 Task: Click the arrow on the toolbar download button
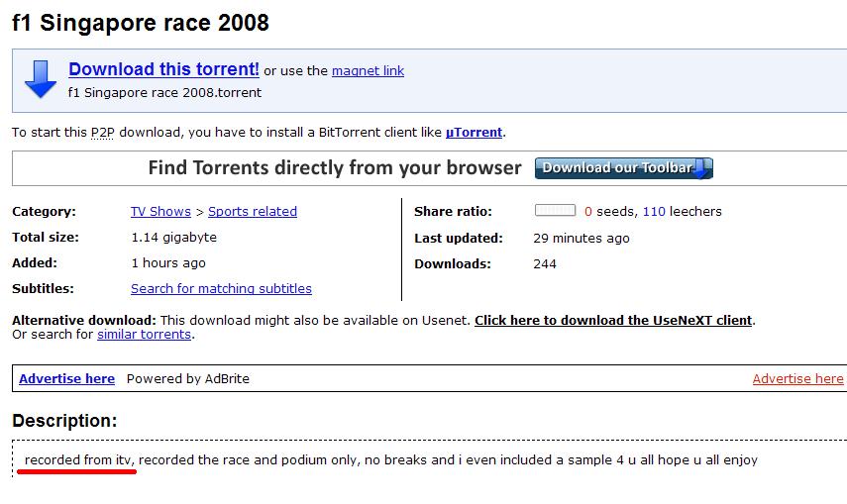[702, 168]
